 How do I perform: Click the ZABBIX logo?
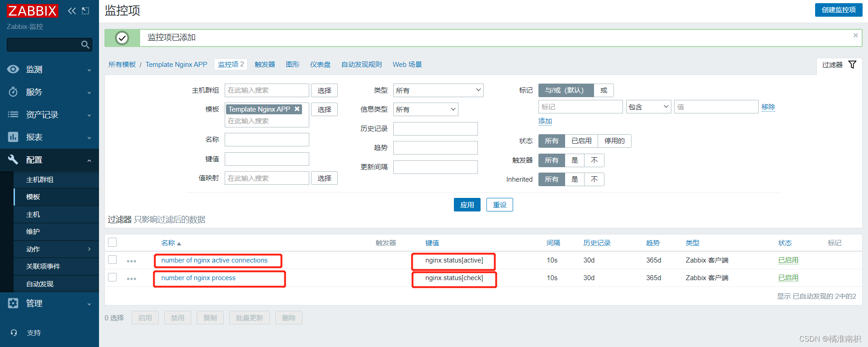click(x=33, y=11)
